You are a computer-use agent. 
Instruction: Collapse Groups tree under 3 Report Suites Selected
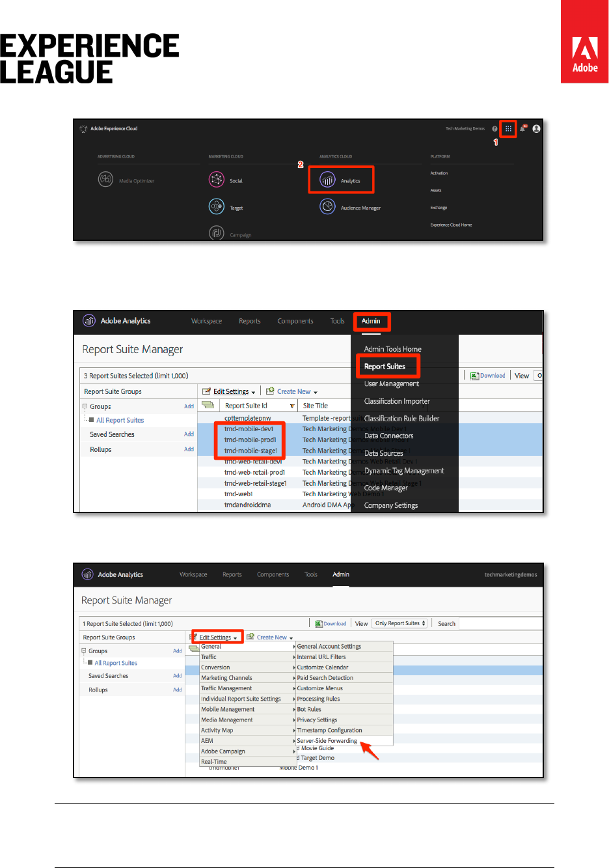click(x=85, y=406)
